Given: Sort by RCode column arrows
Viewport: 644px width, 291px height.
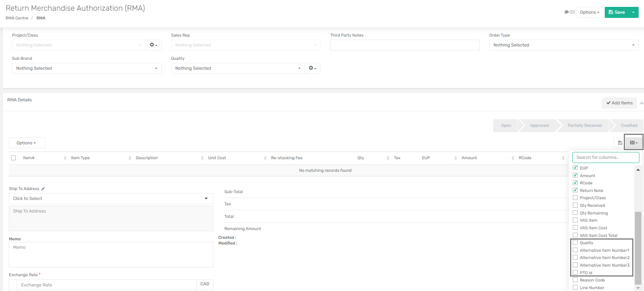Looking at the screenshot, I should tap(563, 158).
